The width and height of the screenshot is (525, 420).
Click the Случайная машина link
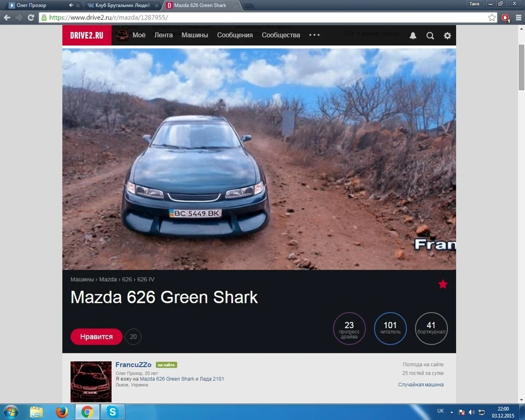point(421,384)
